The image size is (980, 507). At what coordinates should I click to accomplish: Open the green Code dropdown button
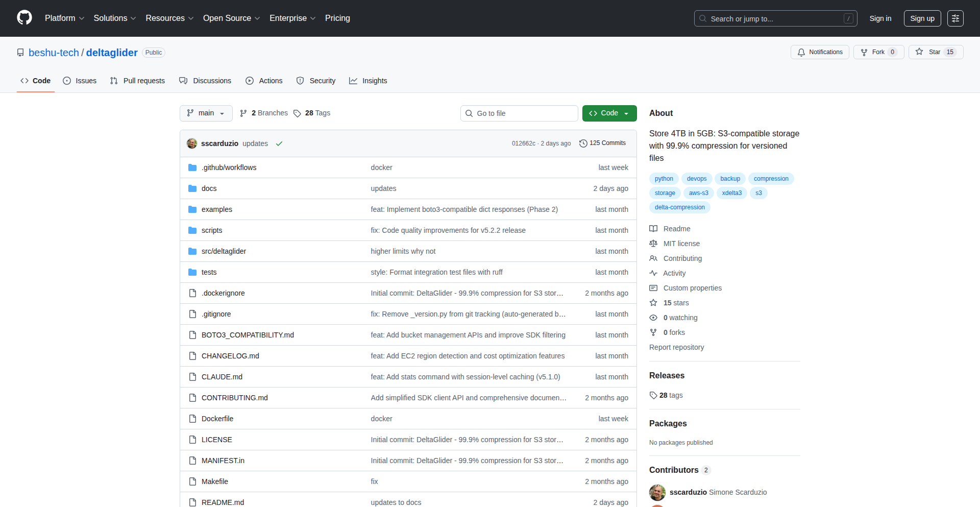[609, 113]
